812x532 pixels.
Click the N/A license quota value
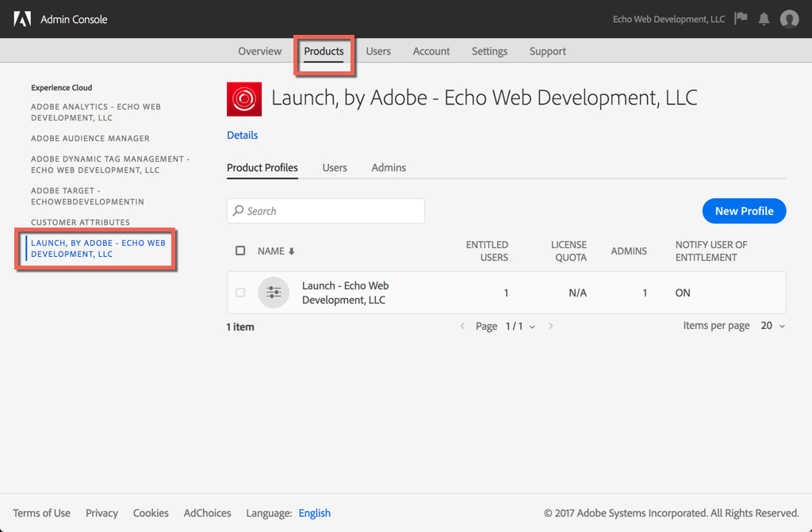tap(577, 293)
